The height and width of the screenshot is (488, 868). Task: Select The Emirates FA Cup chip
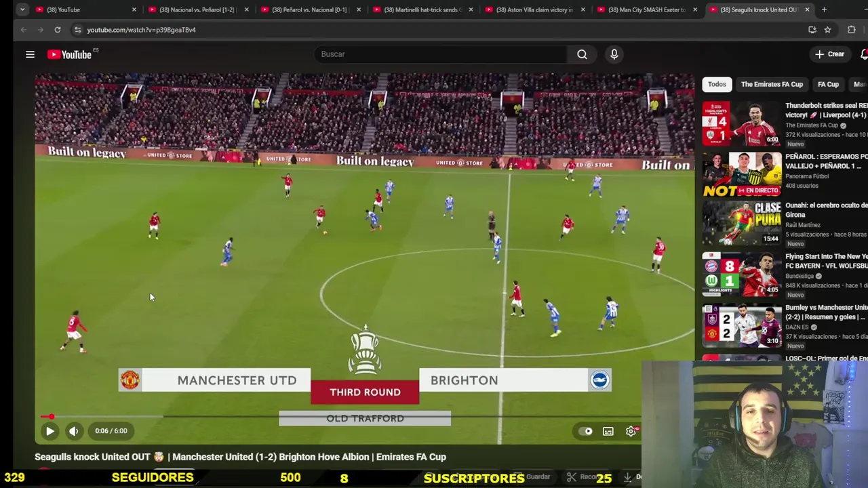coord(772,84)
